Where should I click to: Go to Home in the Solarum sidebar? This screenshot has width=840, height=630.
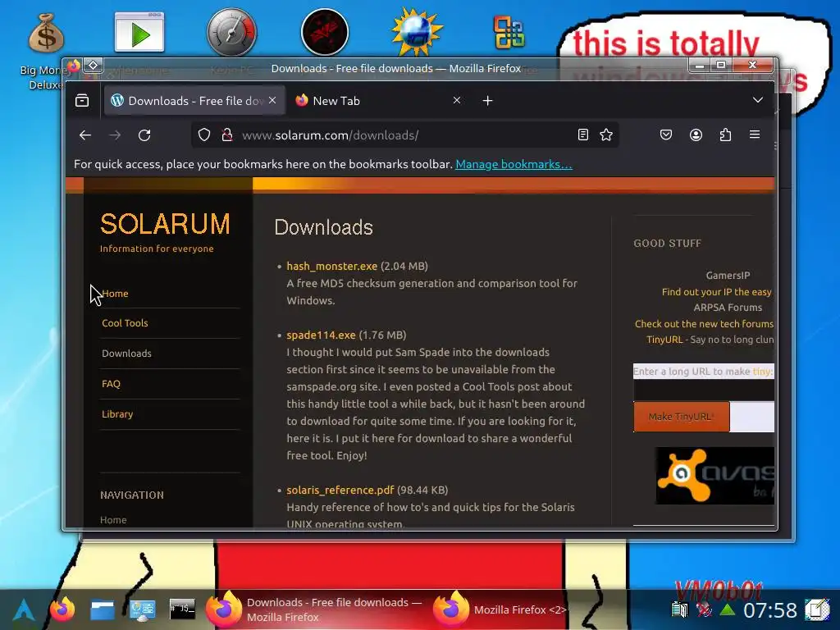pyautogui.click(x=115, y=294)
